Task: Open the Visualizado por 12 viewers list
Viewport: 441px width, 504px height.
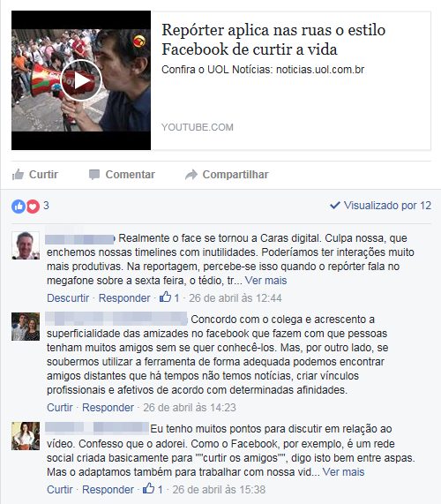Action: 381,206
